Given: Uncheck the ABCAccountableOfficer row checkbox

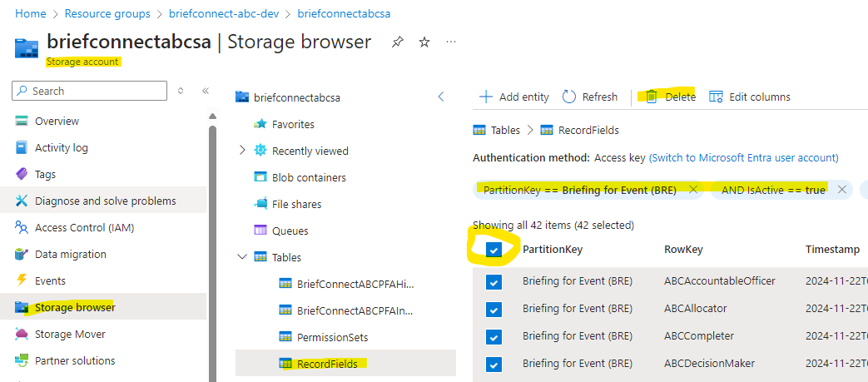Looking at the screenshot, I should (494, 282).
